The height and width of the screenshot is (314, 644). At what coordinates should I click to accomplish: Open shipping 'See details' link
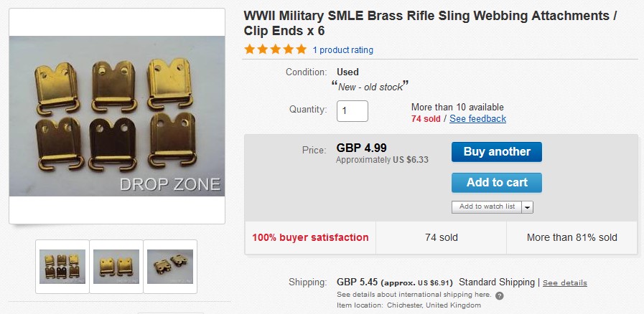click(x=564, y=282)
